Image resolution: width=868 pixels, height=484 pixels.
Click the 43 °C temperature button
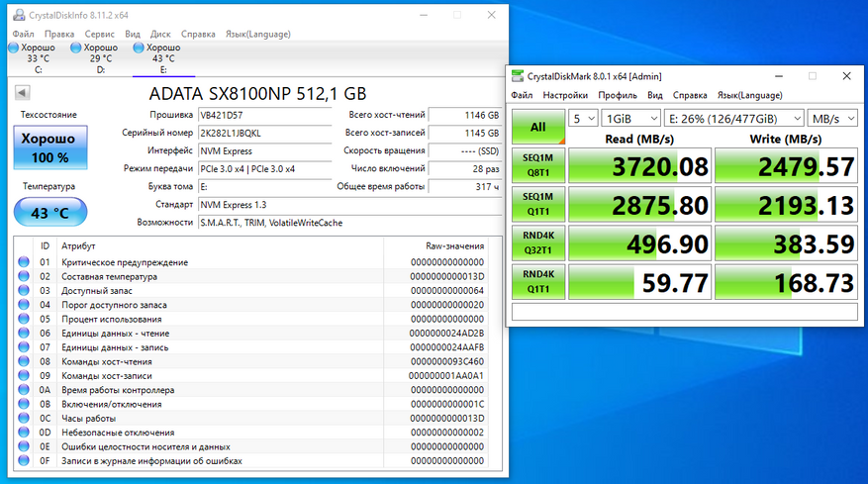tap(50, 212)
